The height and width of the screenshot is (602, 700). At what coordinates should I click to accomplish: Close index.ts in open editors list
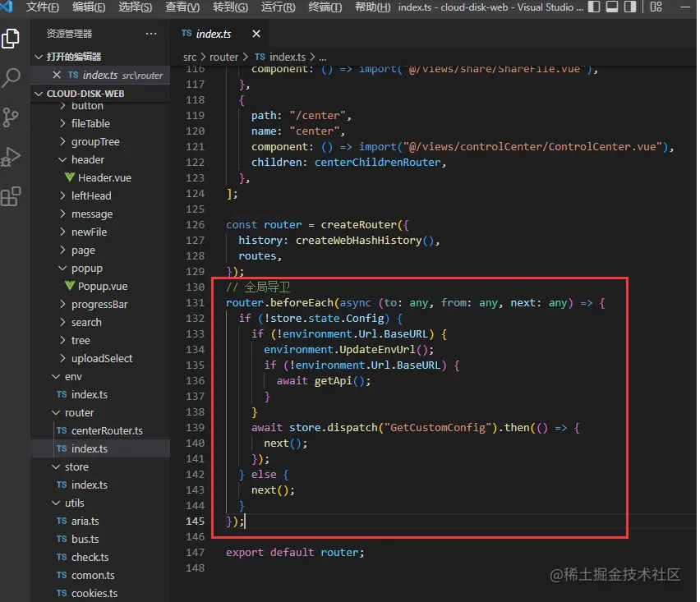57,75
